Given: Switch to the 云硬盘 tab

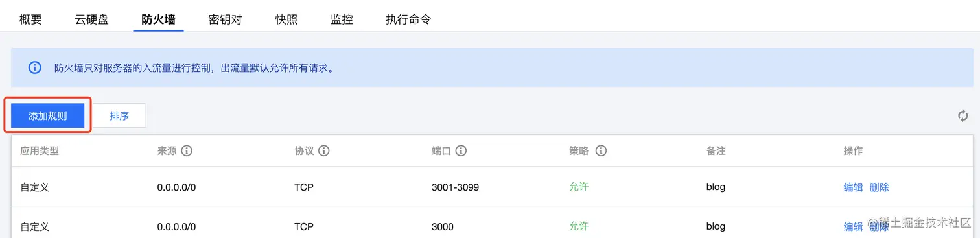Looking at the screenshot, I should pyautogui.click(x=91, y=19).
